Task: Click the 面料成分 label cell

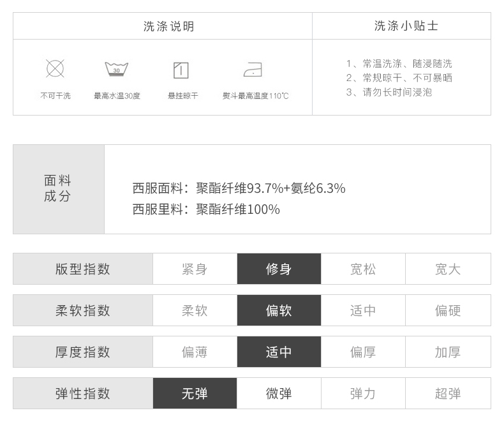Action: pos(59,189)
